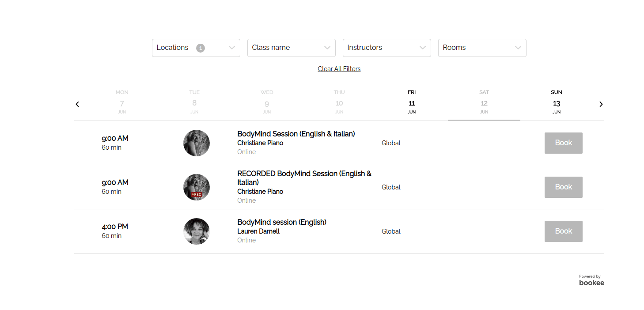644x310 pixels.
Task: Book the 9:00 AM BodyMind Session
Action: click(x=564, y=143)
